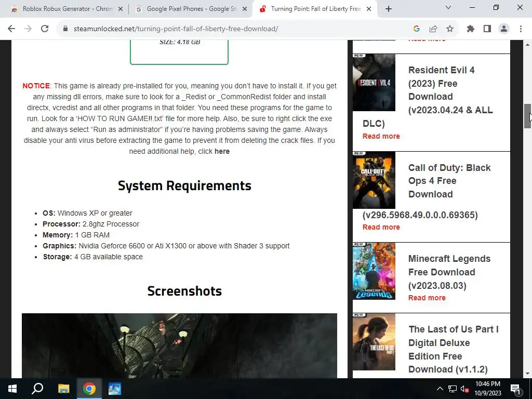The image size is (532, 399).
Task: Click the muted volume tray icon
Action: (x=465, y=389)
